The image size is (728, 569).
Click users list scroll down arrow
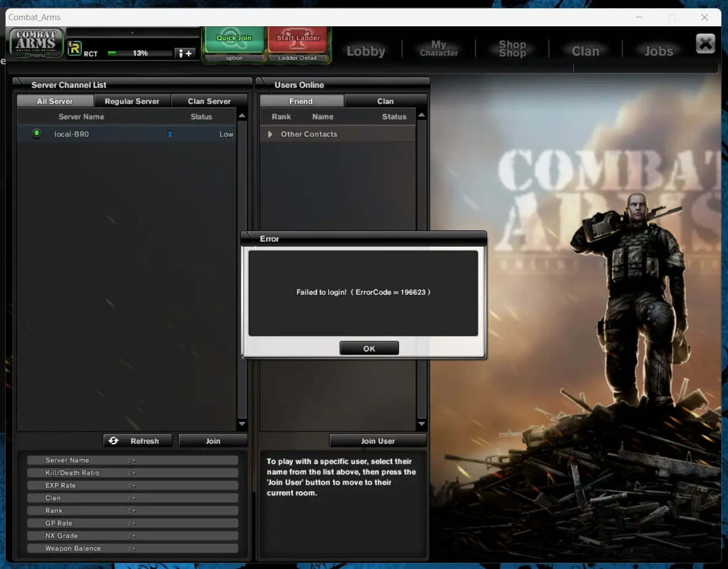[x=422, y=424]
